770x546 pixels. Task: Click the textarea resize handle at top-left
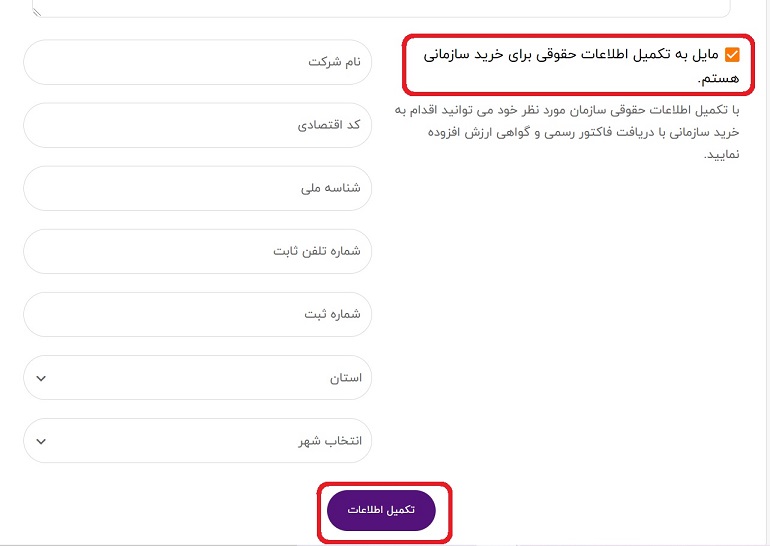(37, 12)
